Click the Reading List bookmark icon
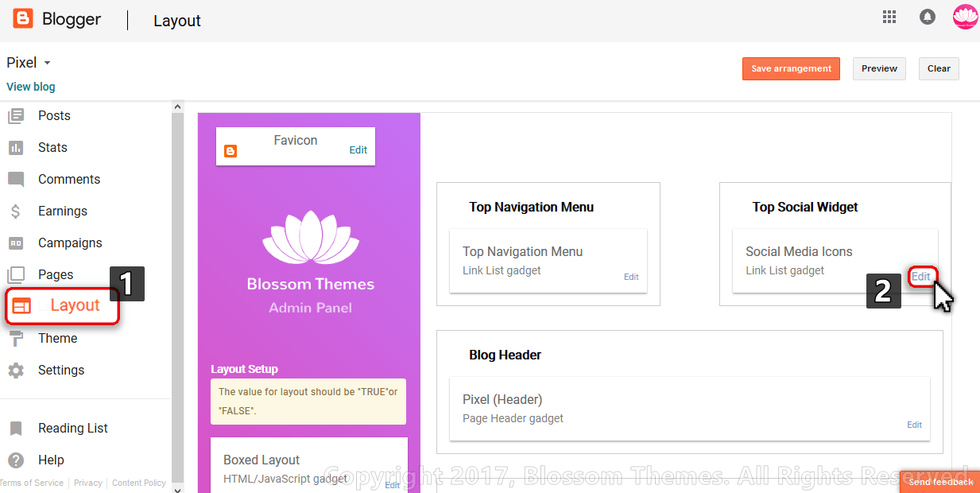This screenshot has width=980, height=493. coord(16,429)
